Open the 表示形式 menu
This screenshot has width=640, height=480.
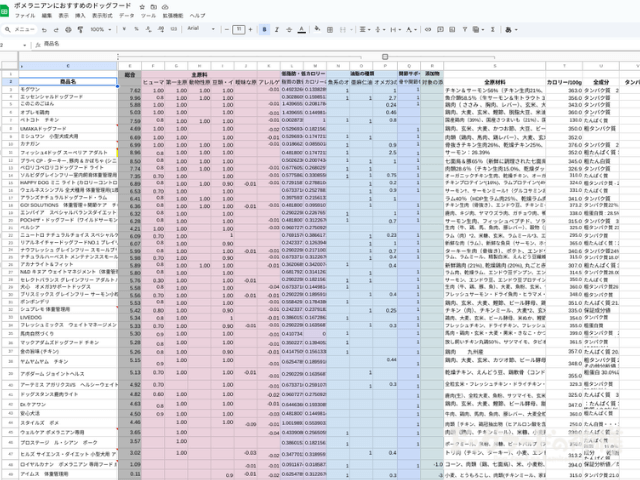point(102,16)
